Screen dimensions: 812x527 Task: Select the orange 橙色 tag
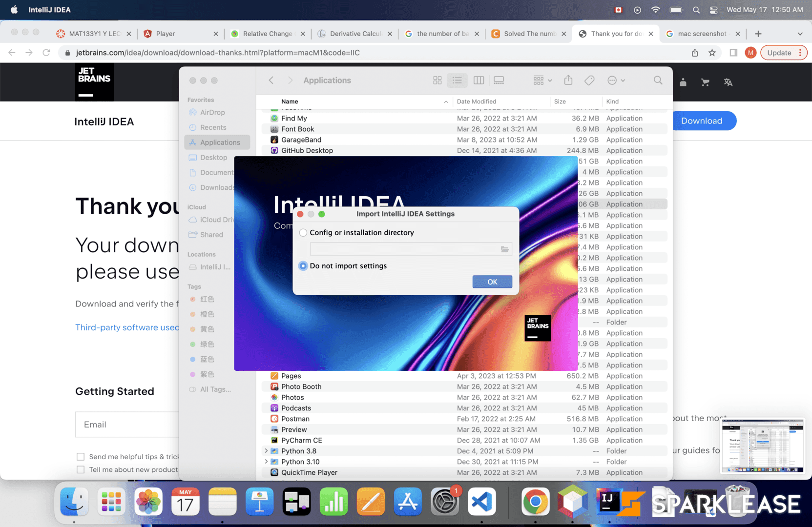pyautogui.click(x=207, y=314)
